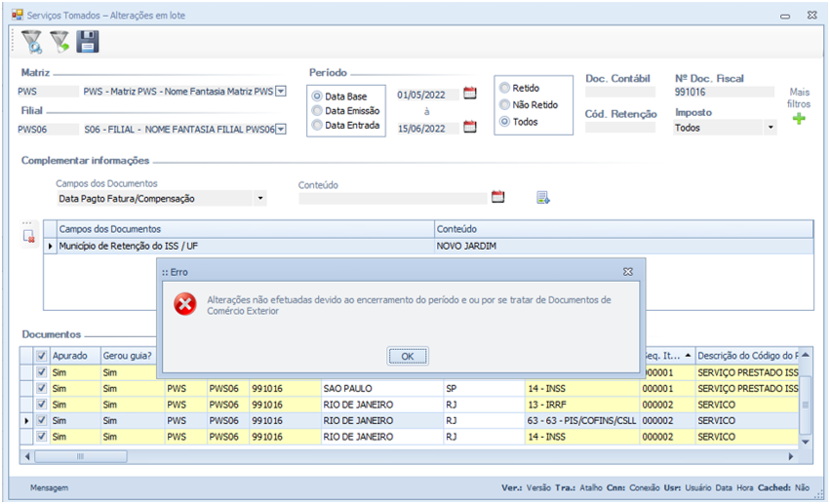Uncheck the SAO PAULO document row checkbox
Screen dimensions: 830x504
click(x=41, y=388)
